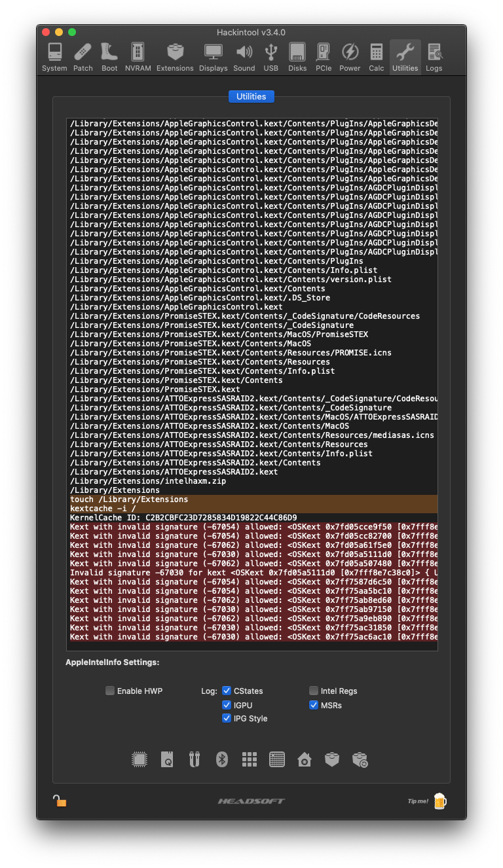Click the blue Utilities tab label
Image resolution: width=503 pixels, height=868 pixels.
point(251,96)
